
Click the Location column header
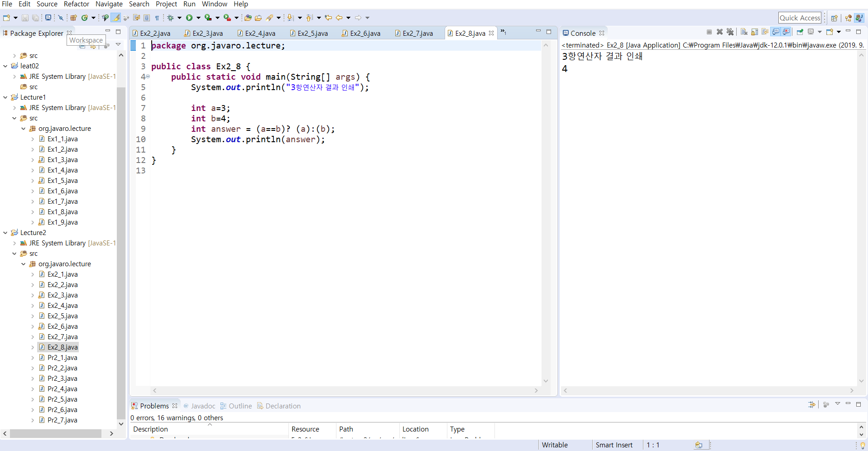[x=423, y=429]
